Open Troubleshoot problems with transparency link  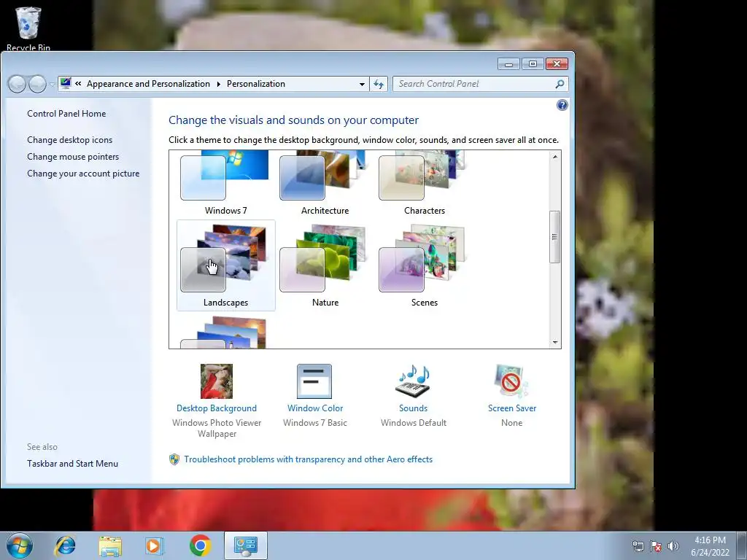click(309, 459)
